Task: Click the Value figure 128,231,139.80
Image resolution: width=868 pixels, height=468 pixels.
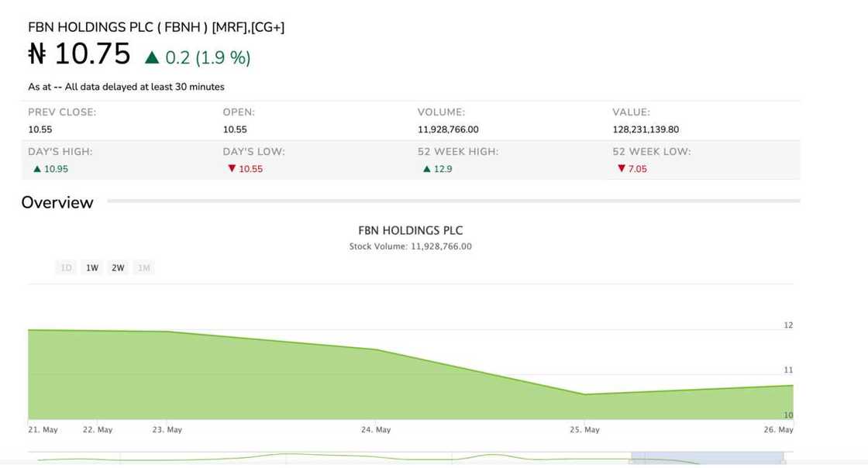Action: (x=645, y=129)
